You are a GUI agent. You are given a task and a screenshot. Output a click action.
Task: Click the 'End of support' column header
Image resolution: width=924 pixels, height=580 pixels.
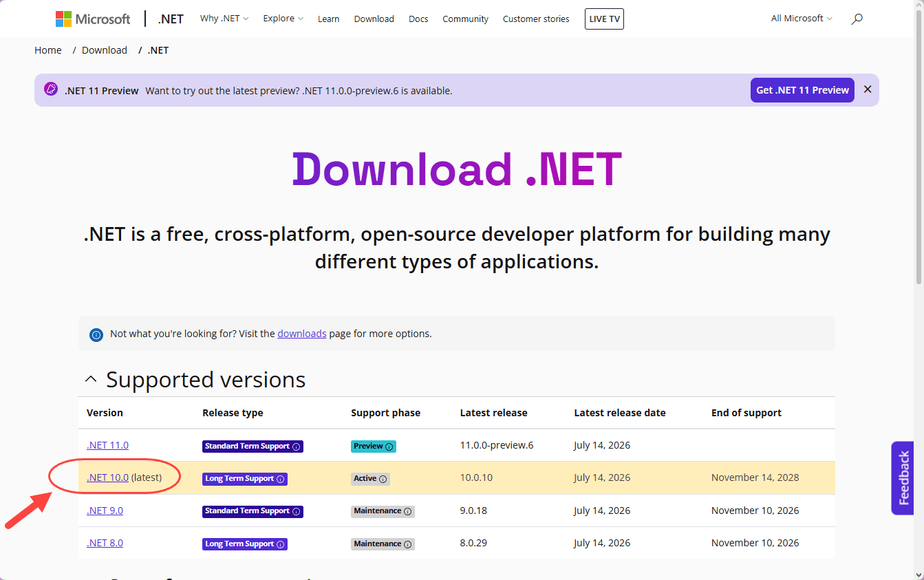pyautogui.click(x=746, y=413)
